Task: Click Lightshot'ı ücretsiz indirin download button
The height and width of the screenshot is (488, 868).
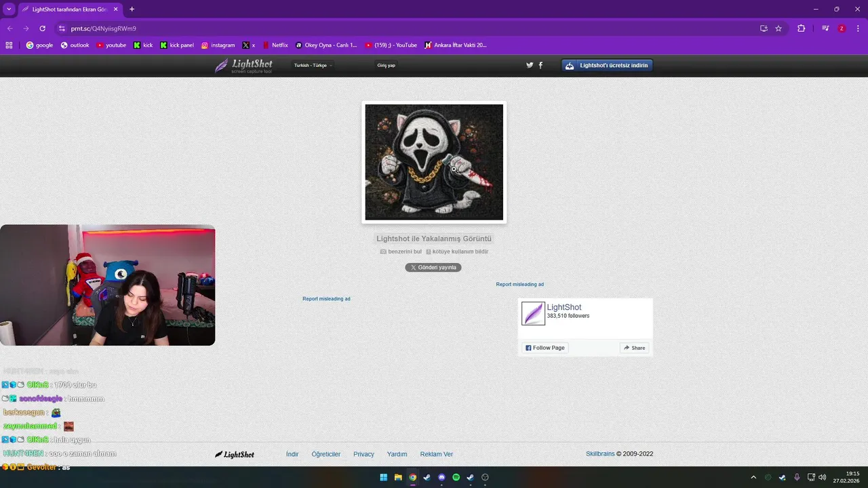Action: coord(607,66)
